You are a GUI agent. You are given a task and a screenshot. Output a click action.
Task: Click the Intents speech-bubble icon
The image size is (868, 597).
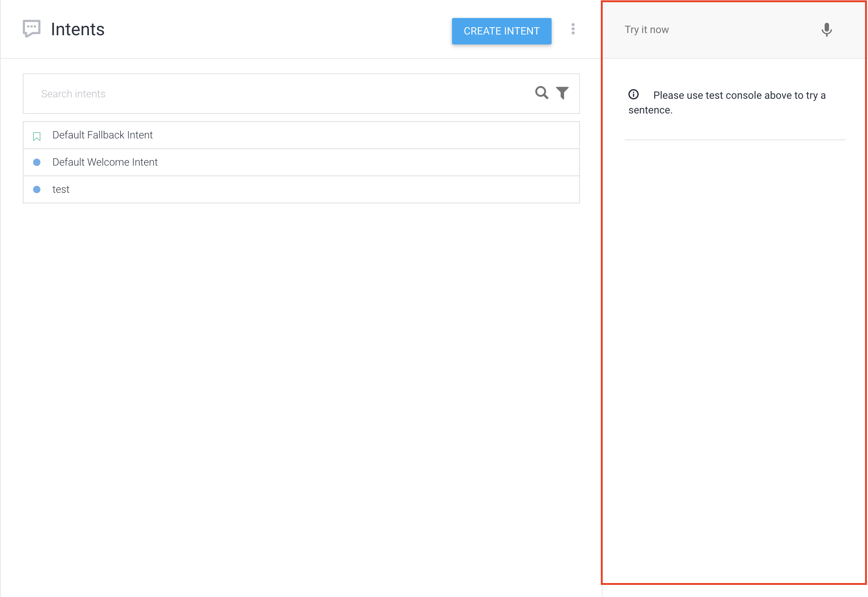click(32, 29)
